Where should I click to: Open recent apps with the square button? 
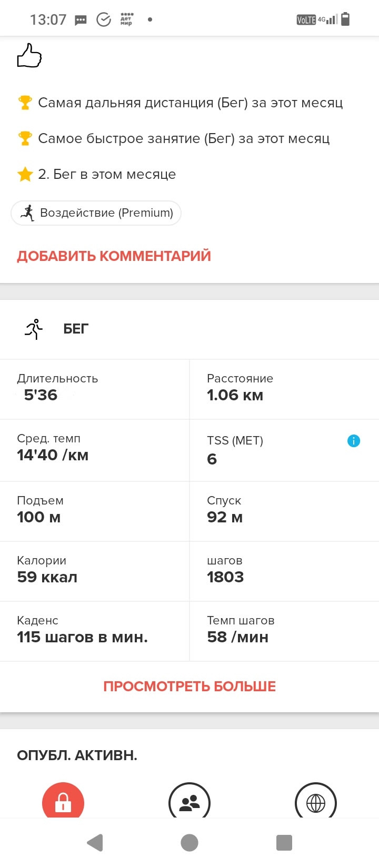(284, 843)
